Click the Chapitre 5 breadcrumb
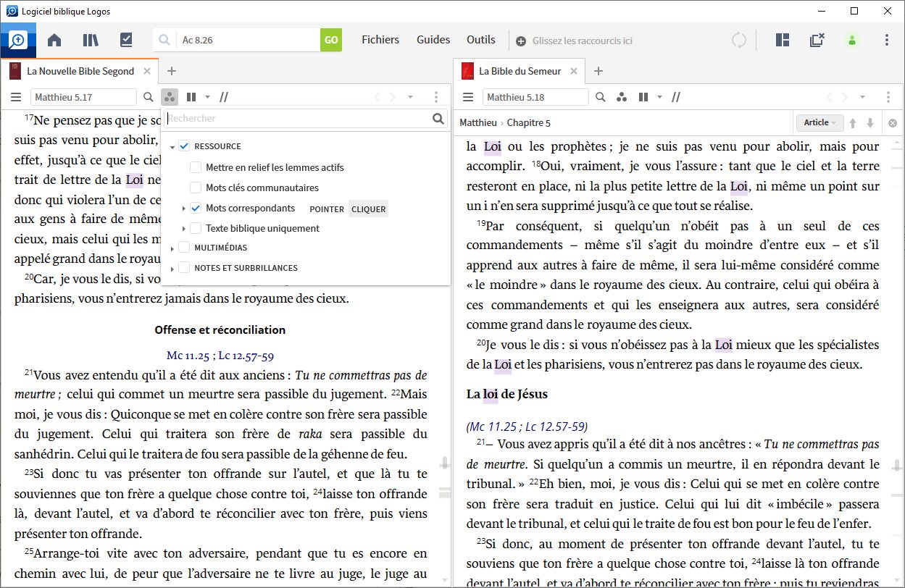Viewport: 905px width, 588px height. [x=529, y=123]
